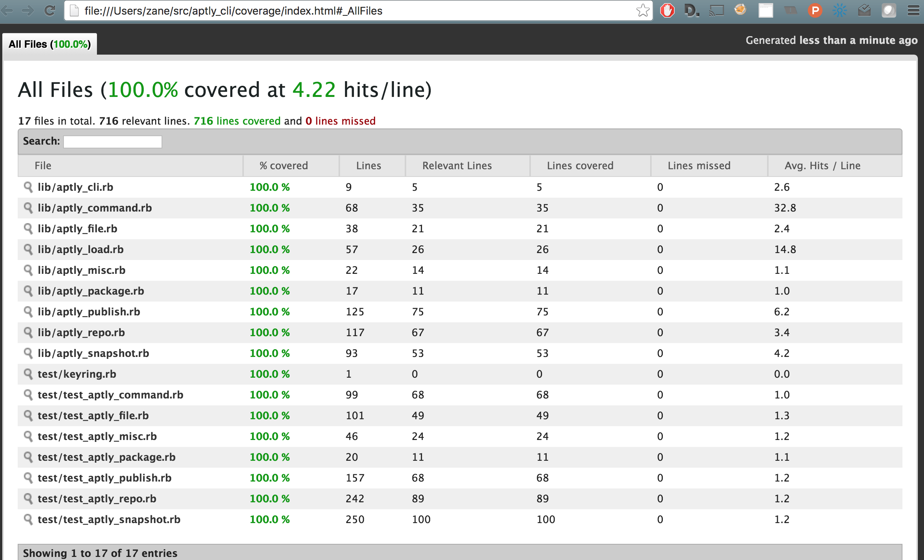This screenshot has height=560, width=924.
Task: Click magnifier icon beside lib/aptly_load.rb
Action: 28,250
